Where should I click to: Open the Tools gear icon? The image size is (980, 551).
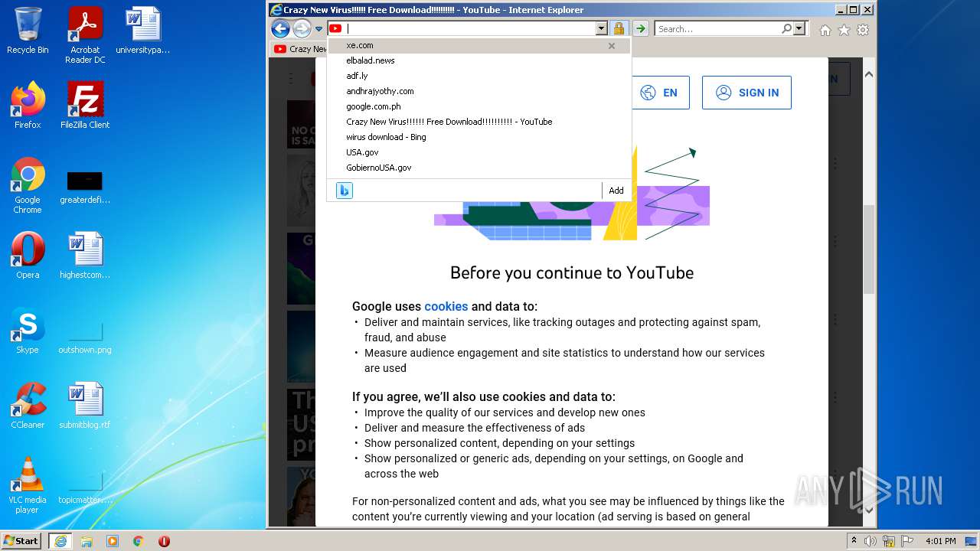point(863,30)
